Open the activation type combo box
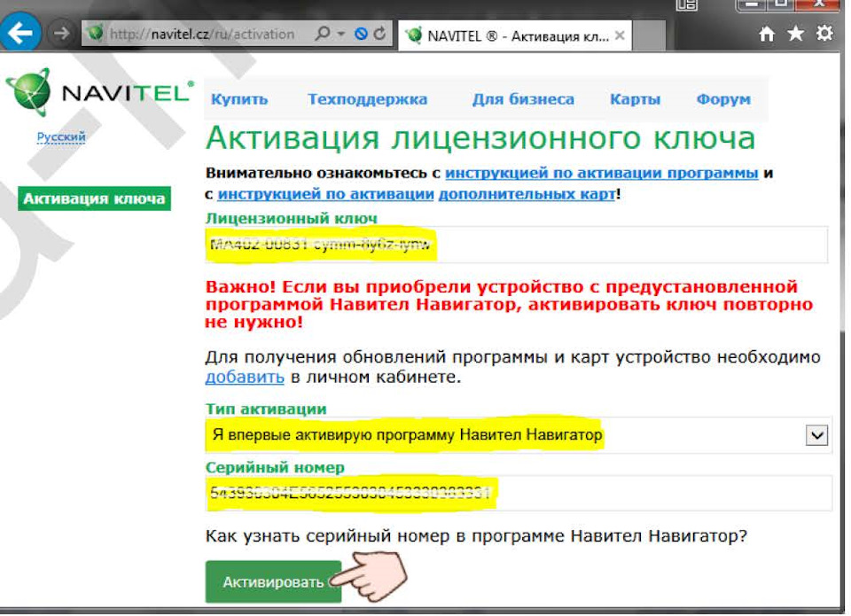The height and width of the screenshot is (616, 851). click(x=518, y=435)
